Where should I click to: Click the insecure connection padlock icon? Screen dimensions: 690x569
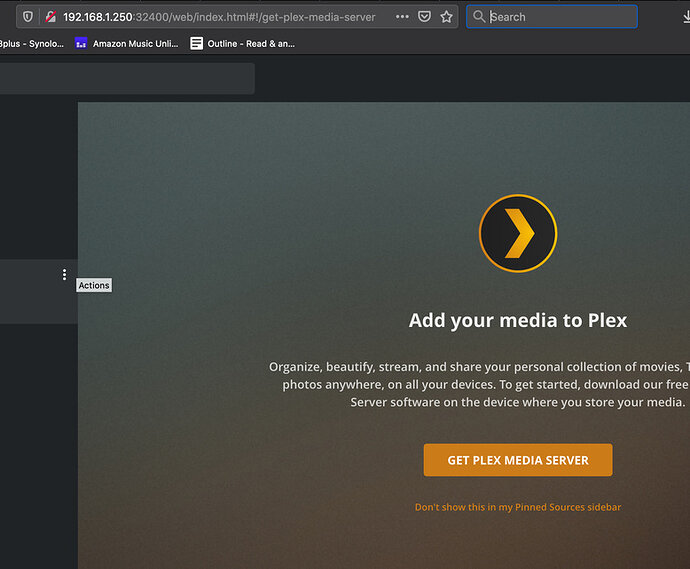point(51,17)
